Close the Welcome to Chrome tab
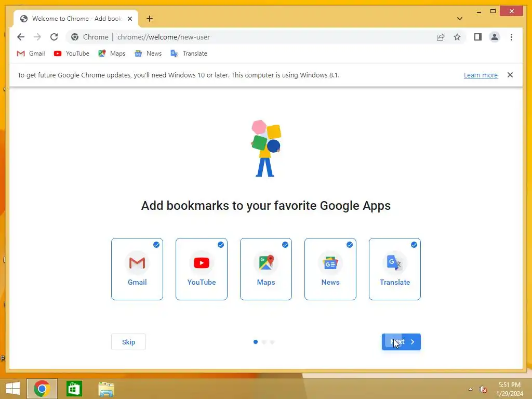 click(x=129, y=19)
